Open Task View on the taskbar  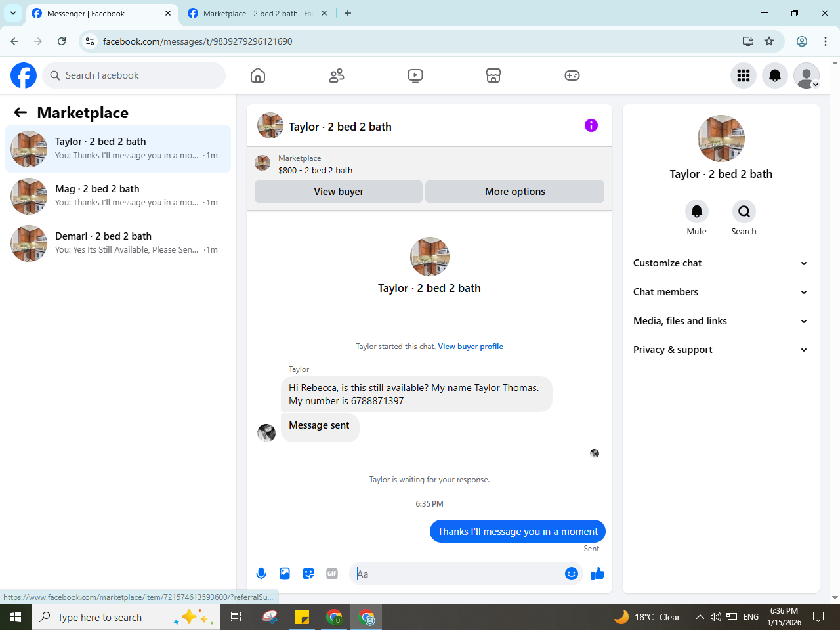tap(236, 617)
